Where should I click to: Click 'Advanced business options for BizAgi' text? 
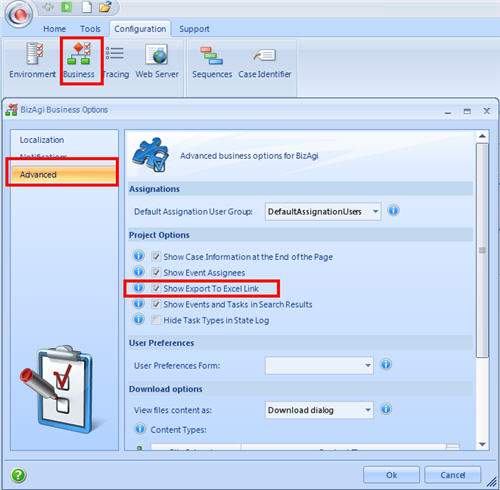tap(249, 156)
